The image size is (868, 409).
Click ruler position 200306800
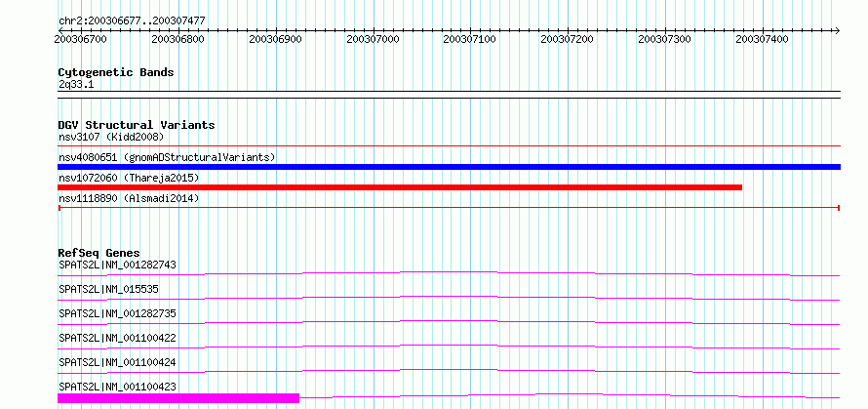[178, 39]
